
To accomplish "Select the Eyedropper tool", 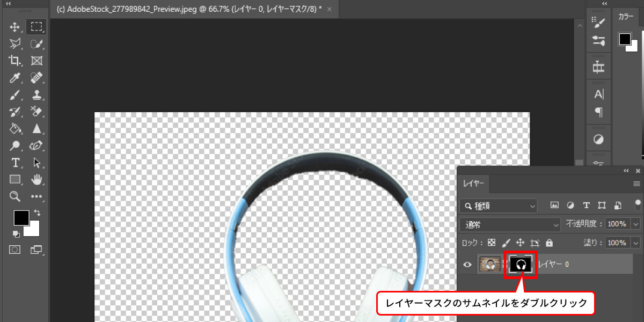I will click(x=15, y=78).
